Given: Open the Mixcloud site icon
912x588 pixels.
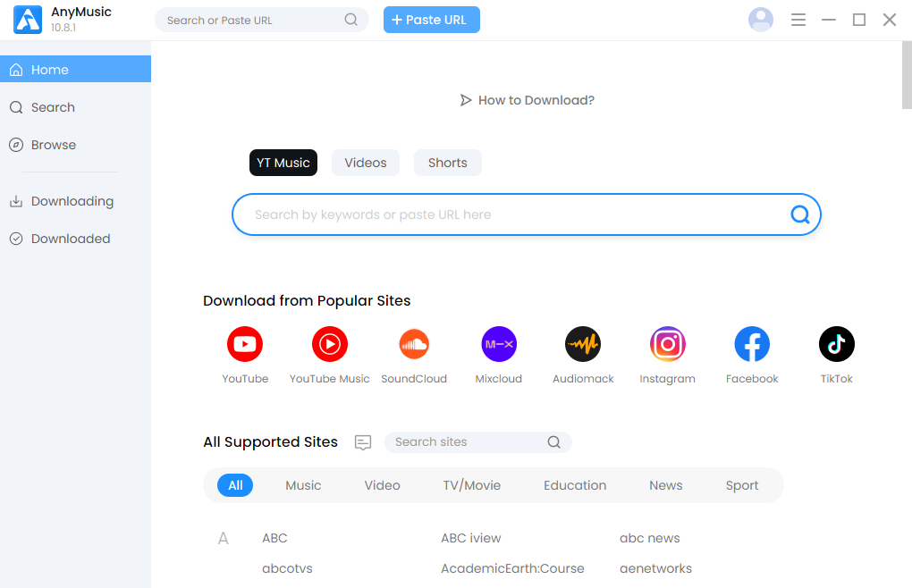Looking at the screenshot, I should (x=498, y=344).
